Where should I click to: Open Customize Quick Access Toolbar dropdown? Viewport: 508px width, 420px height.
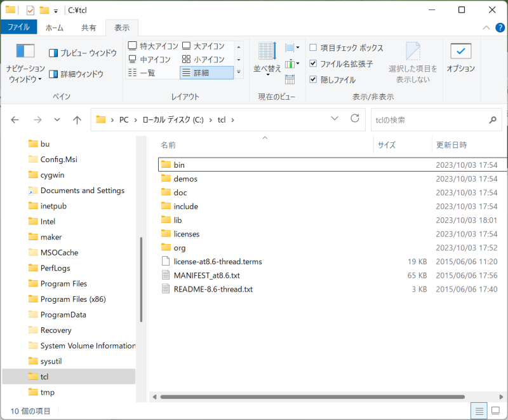click(56, 11)
